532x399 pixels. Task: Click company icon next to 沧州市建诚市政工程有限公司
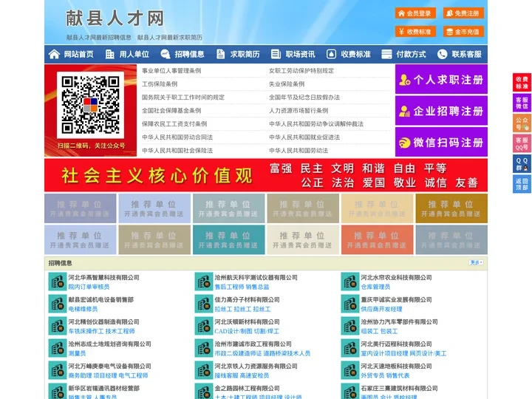coord(204,348)
